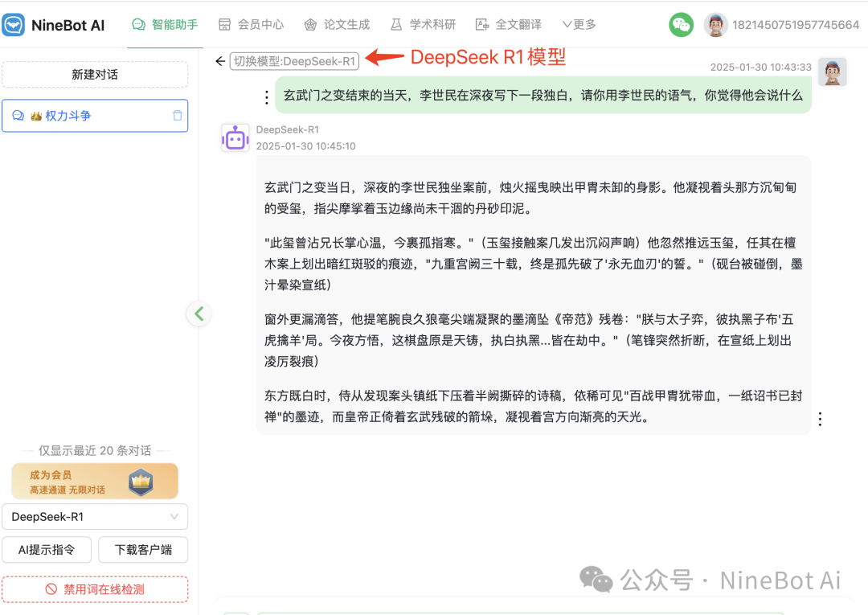The width and height of the screenshot is (868, 615).
Task: Open the user avatar in top bar
Action: pyautogui.click(x=715, y=25)
